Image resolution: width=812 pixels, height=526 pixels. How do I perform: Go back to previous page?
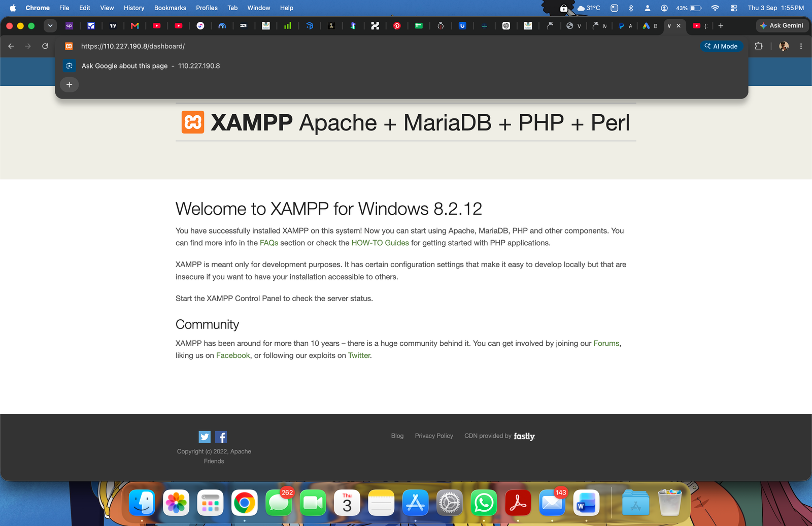coord(11,46)
